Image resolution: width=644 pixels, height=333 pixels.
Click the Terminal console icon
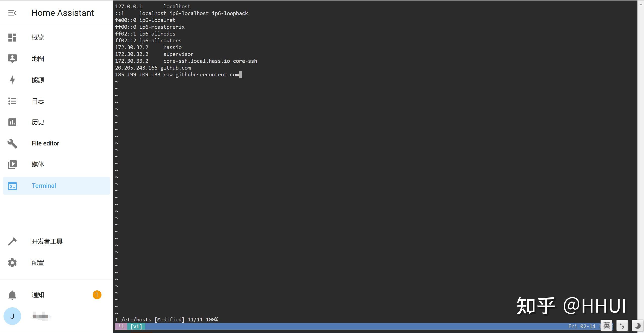point(12,186)
